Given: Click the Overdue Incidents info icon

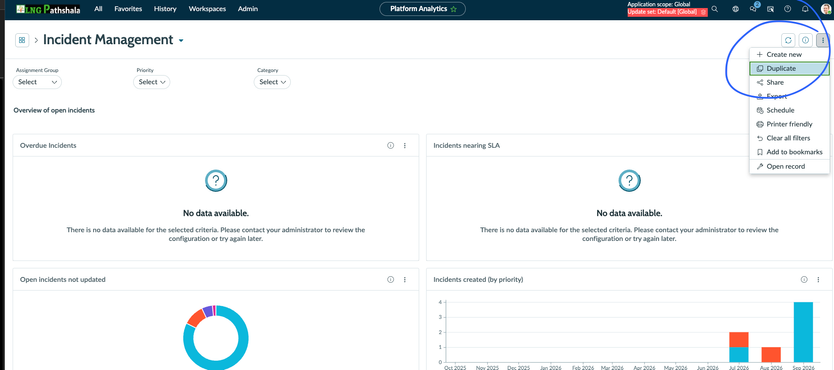Looking at the screenshot, I should pyautogui.click(x=390, y=145).
